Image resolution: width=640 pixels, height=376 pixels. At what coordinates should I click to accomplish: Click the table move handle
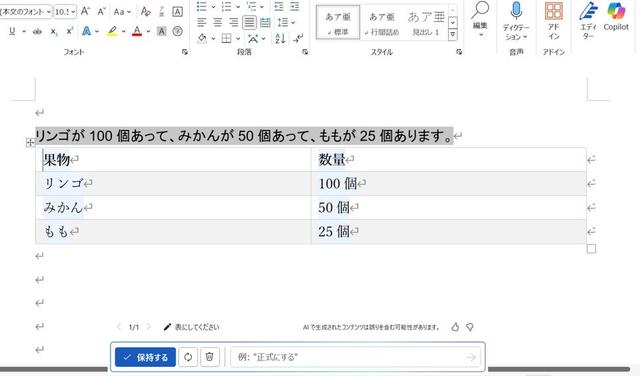tap(30, 142)
